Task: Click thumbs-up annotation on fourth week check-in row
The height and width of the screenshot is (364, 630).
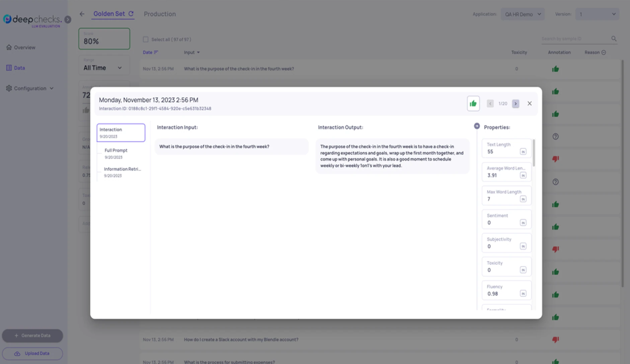Action: [x=555, y=69]
